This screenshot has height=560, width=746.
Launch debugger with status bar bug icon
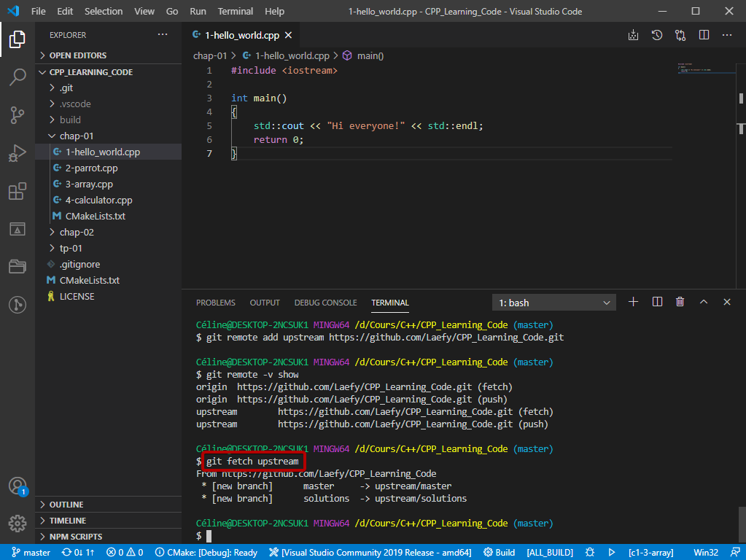[590, 553]
